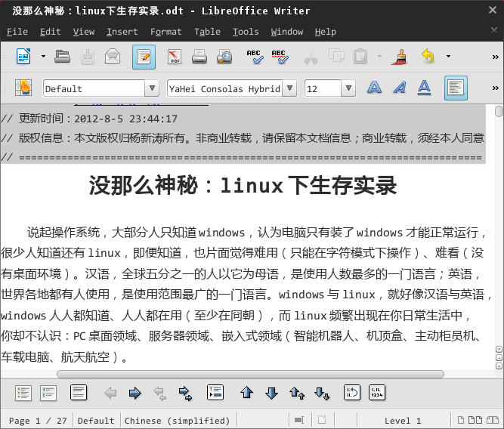Open the Table menu
The image size is (504, 429).
[x=207, y=32]
